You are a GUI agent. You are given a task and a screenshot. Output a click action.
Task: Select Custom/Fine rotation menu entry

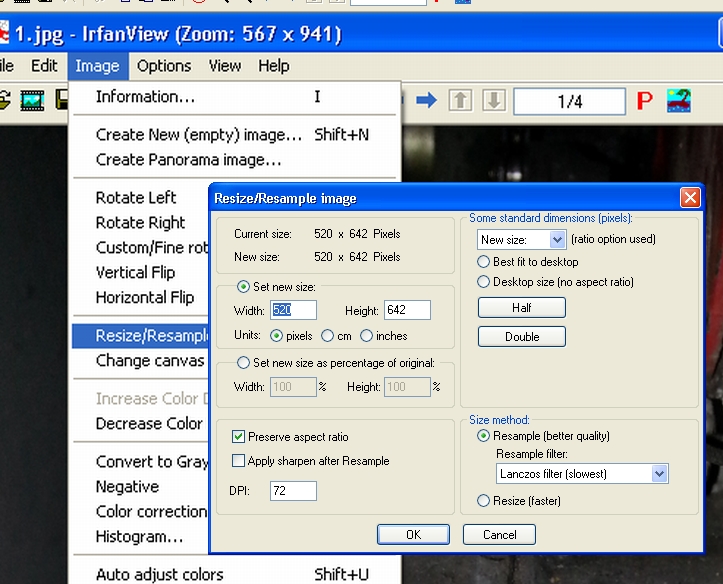tap(140, 248)
